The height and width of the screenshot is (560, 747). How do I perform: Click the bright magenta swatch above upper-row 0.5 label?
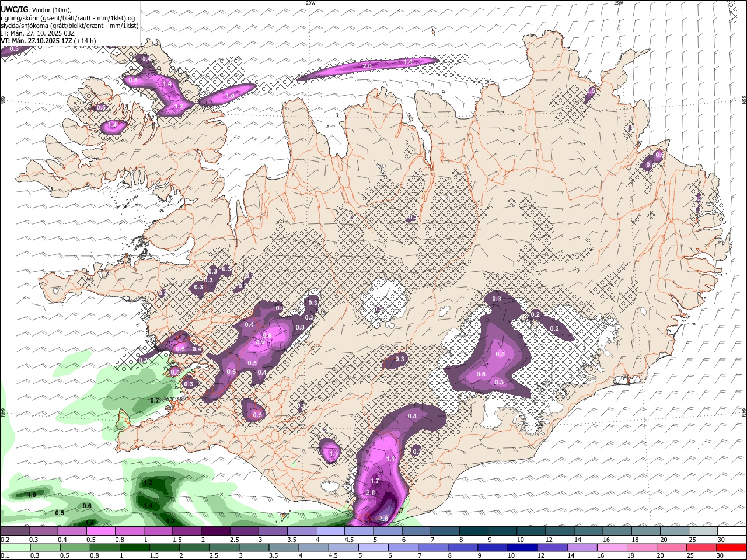click(x=100, y=531)
